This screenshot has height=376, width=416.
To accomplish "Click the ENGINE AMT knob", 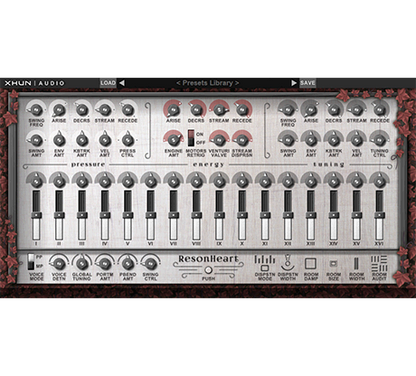I will [173, 140].
